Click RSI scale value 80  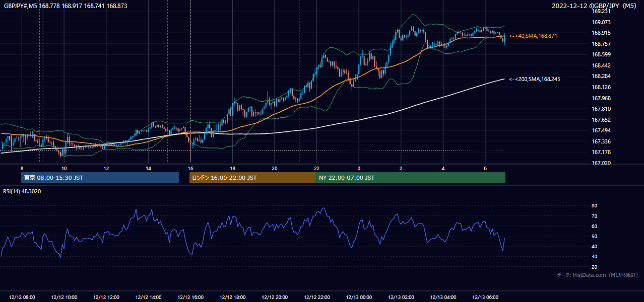594,206
